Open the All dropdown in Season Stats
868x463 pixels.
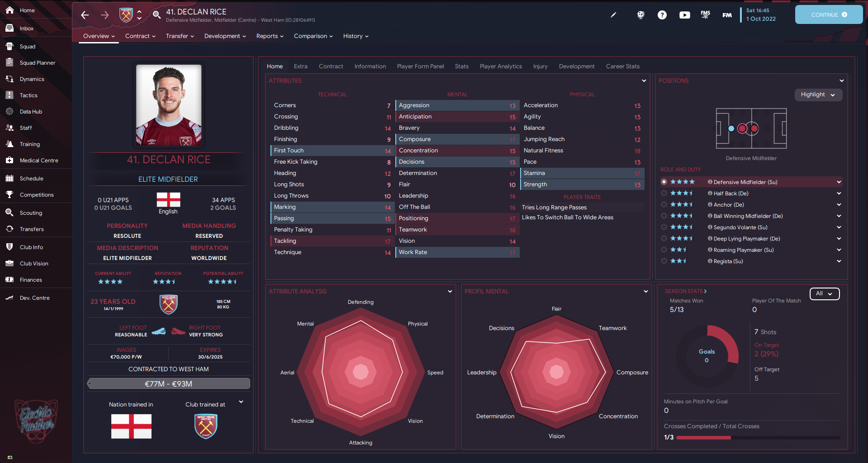[824, 294]
